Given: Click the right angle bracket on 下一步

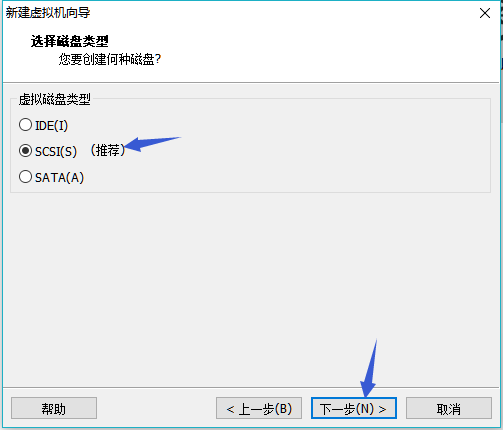Looking at the screenshot, I should pyautogui.click(x=382, y=409).
